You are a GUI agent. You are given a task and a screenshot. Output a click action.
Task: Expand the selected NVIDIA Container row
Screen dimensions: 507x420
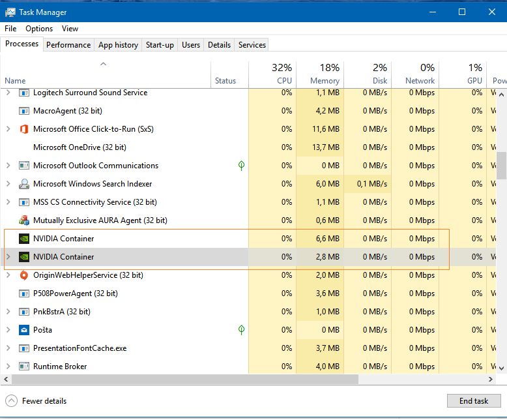point(8,257)
